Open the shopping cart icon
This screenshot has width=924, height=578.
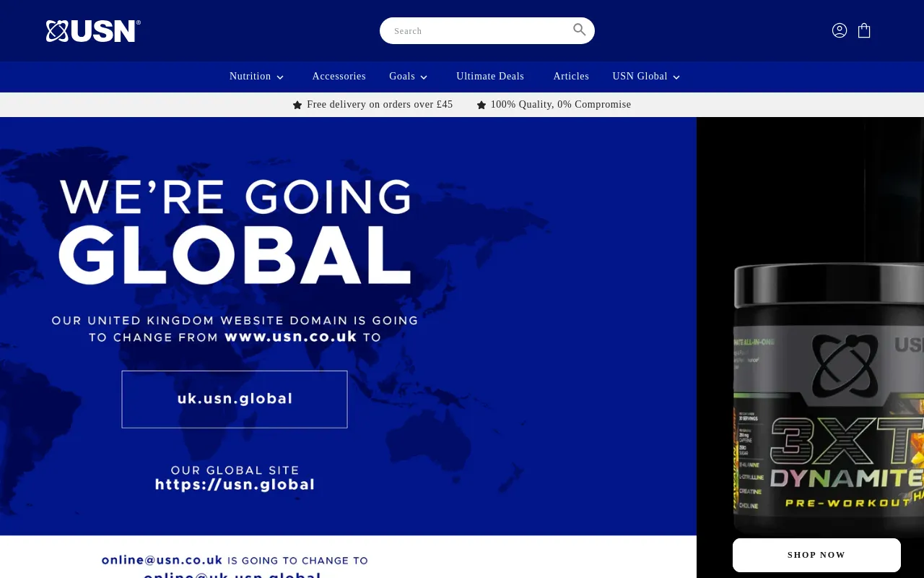864,30
